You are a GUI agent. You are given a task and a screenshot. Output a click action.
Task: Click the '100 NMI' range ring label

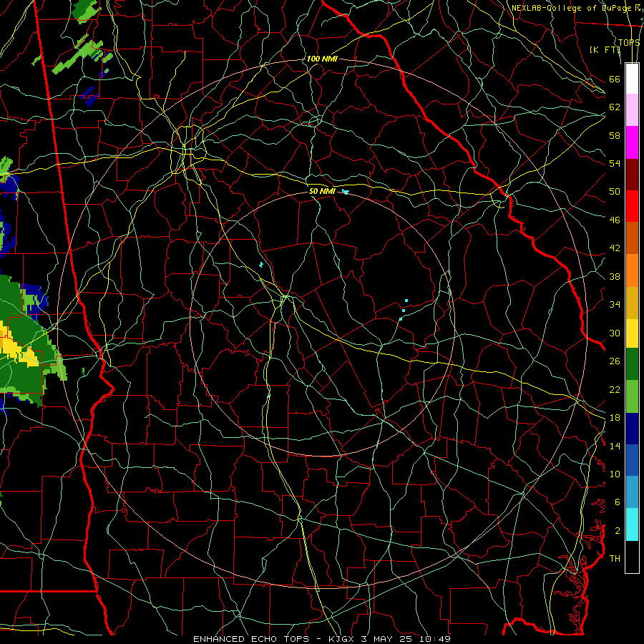(x=322, y=59)
